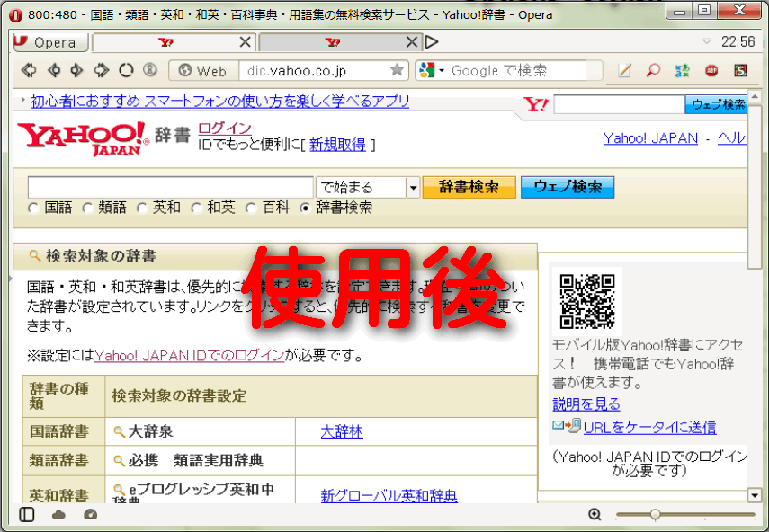The width and height of the screenshot is (769, 532).
Task: Open the 新グローバル英和辞典 link
Action: click(x=389, y=496)
